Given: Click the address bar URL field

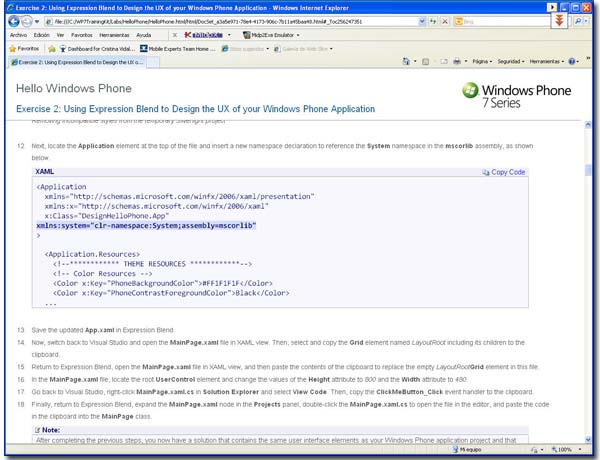Looking at the screenshot, I should [x=232, y=21].
